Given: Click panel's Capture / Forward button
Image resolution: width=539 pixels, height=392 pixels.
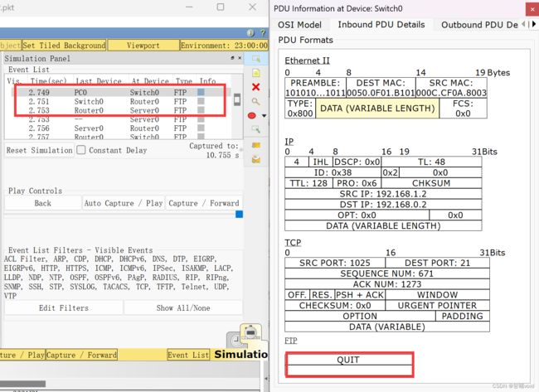Looking at the screenshot, I should (204, 203).
